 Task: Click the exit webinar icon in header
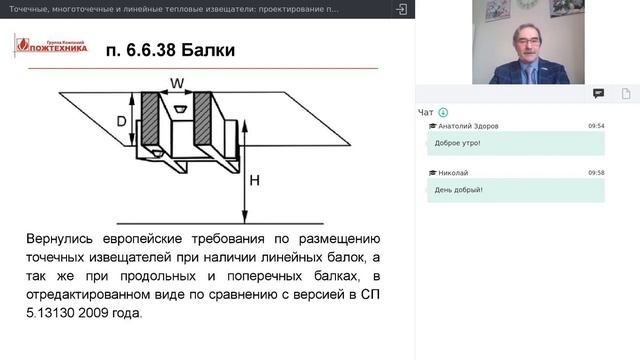[401, 9]
